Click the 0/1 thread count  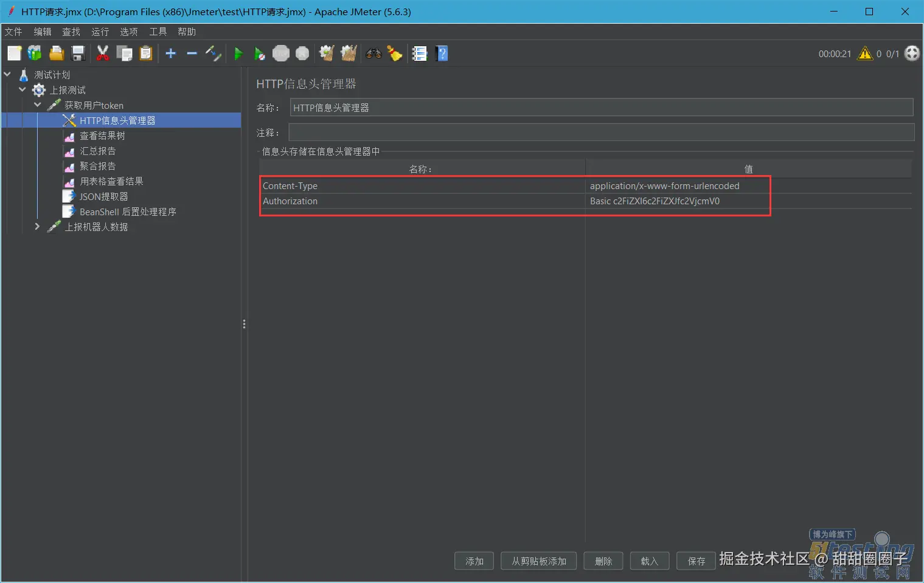892,53
